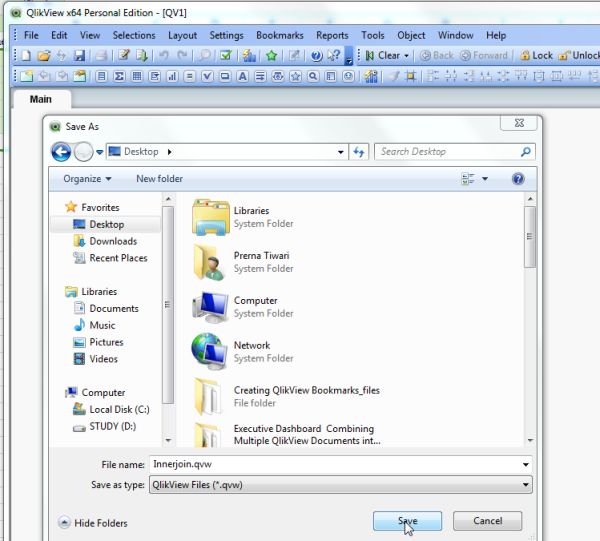Open the Current Selections checkmark icon
Image resolution: width=600 pixels, height=541 pixels.
tap(226, 56)
